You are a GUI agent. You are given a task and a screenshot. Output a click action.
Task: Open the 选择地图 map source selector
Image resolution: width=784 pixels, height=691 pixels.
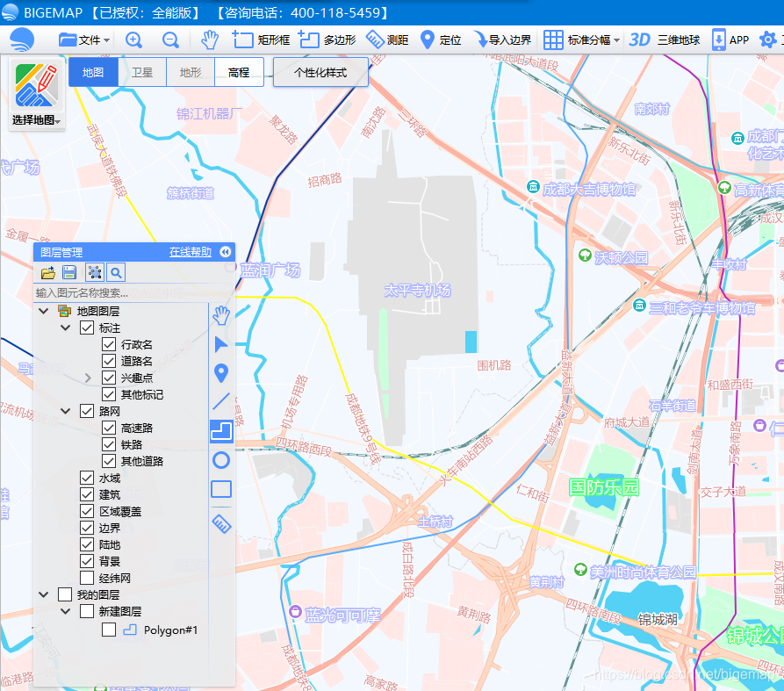[x=37, y=120]
